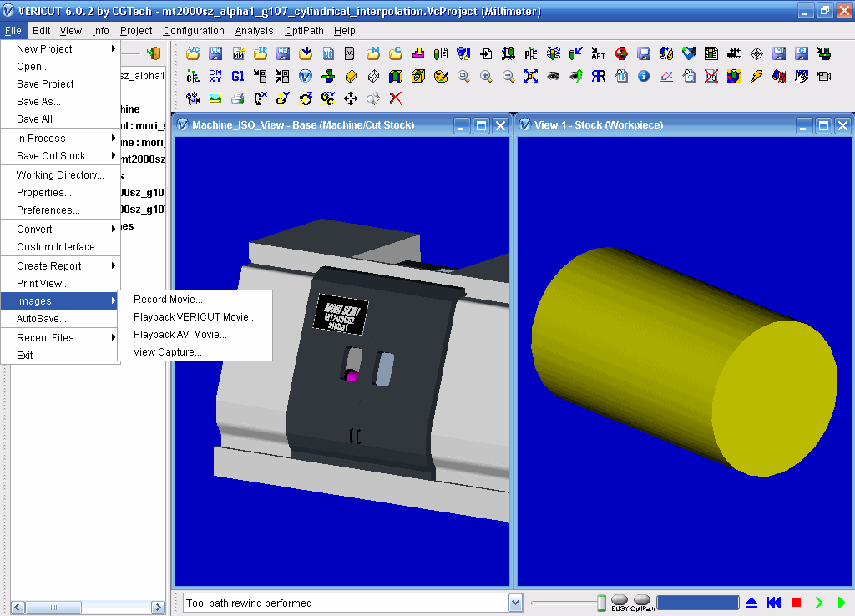Screen dimensions: 855x616
Task: Click the blue progress bar
Action: 697,603
